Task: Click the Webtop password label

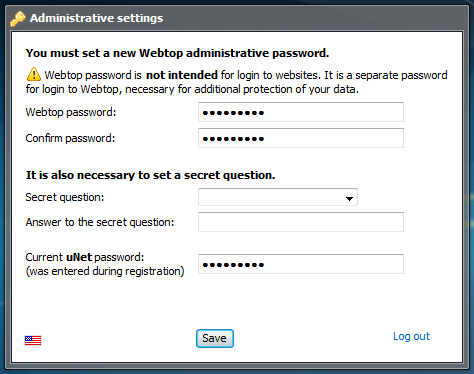Action: pyautogui.click(x=71, y=112)
